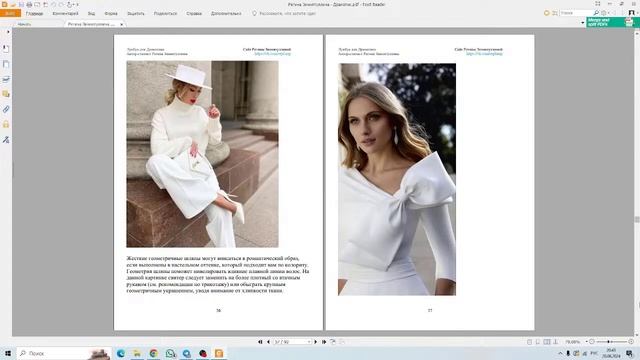This screenshot has height=360, width=640.
Task: Open File Explorer from the taskbar
Action: coord(137,353)
